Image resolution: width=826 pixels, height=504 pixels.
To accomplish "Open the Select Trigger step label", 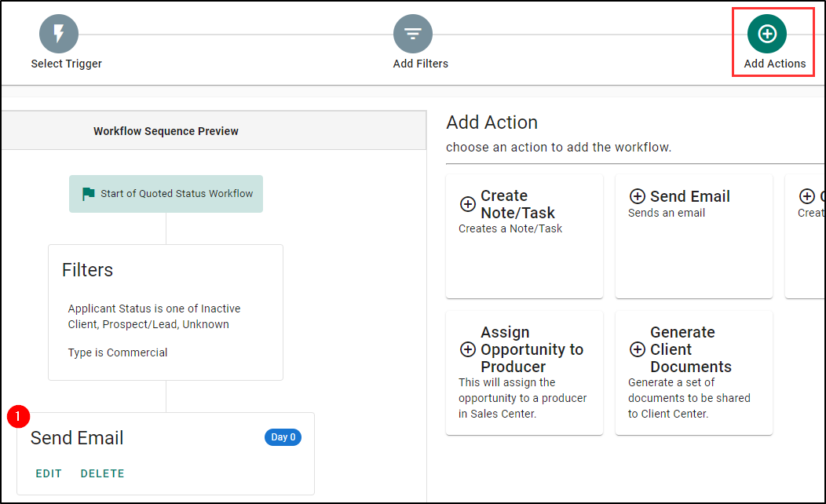I will click(x=67, y=64).
